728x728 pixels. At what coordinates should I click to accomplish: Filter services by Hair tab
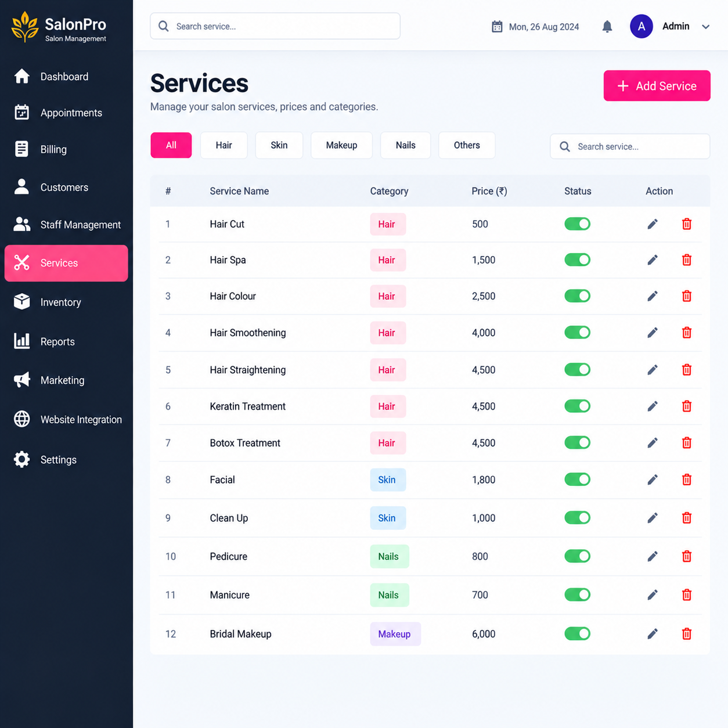pos(224,145)
